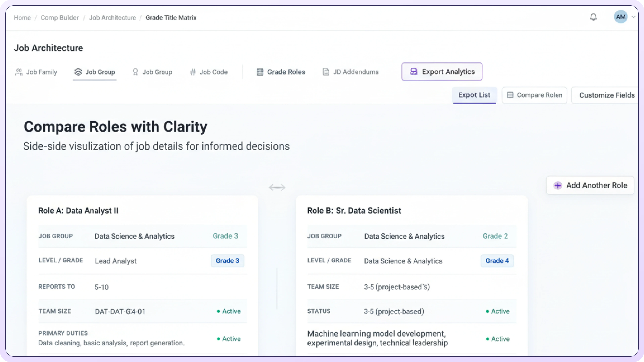644x362 pixels.
Task: Open the AM user avatar
Action: (x=621, y=17)
